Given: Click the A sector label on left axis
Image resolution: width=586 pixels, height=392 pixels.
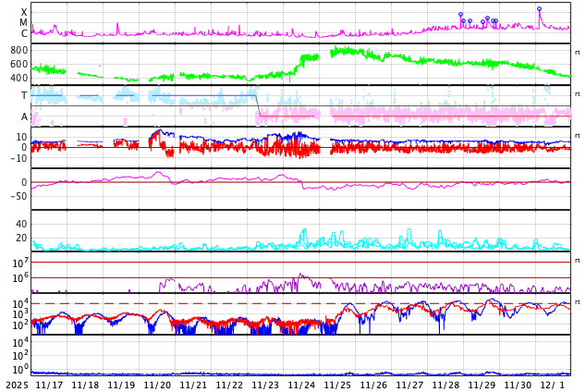Looking at the screenshot, I should 24,116.
